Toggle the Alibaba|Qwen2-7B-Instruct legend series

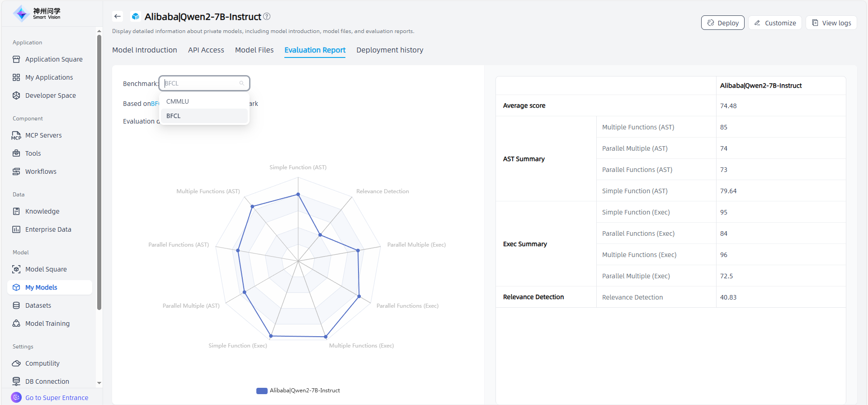[x=298, y=391]
